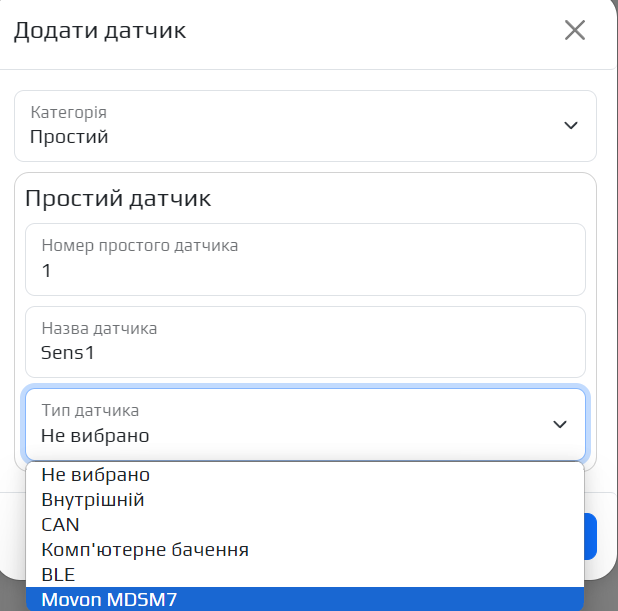The width and height of the screenshot is (618, 611).
Task: Select the BLE sensor type option
Action: (58, 574)
